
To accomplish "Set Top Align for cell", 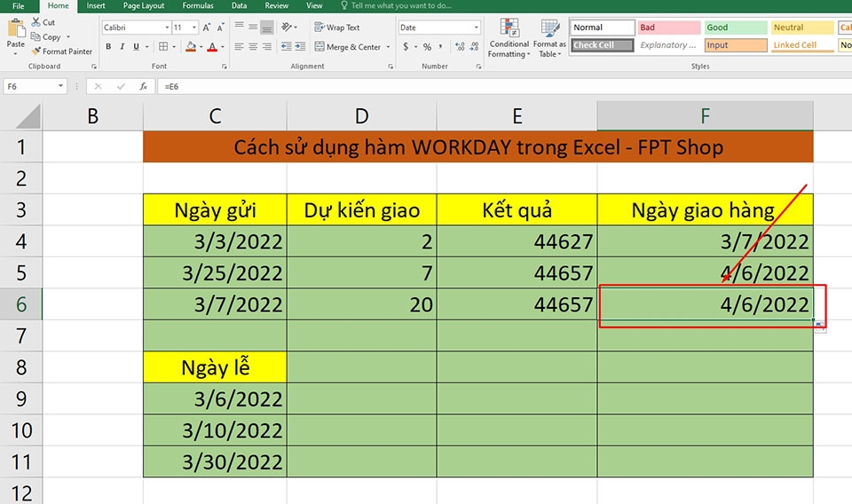I will click(x=239, y=26).
